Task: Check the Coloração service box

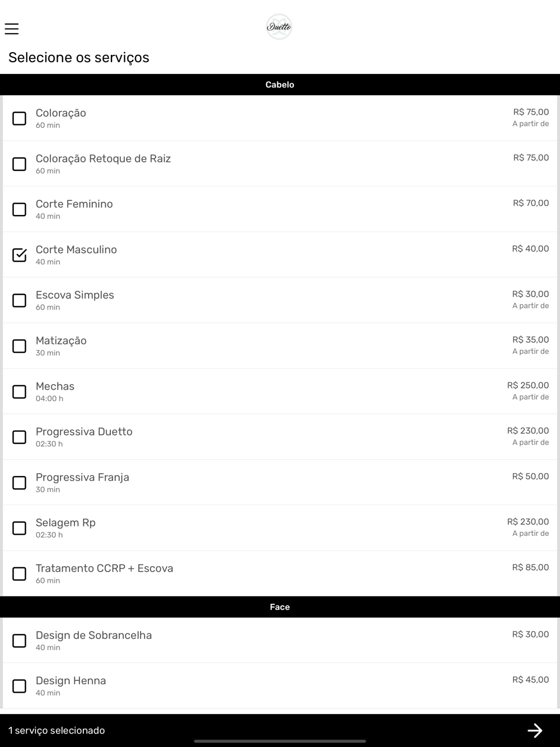Action: tap(20, 119)
